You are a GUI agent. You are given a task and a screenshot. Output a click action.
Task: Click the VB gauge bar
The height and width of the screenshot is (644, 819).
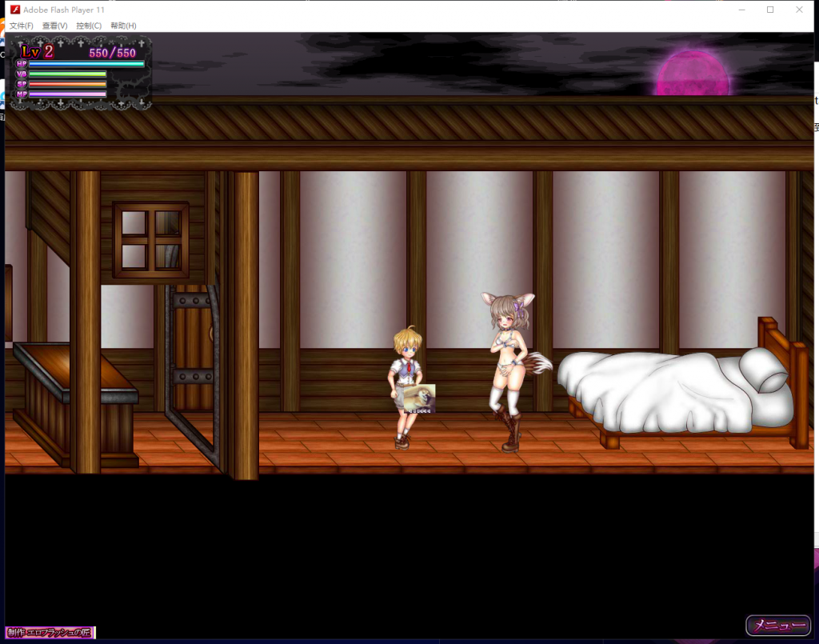click(x=67, y=74)
